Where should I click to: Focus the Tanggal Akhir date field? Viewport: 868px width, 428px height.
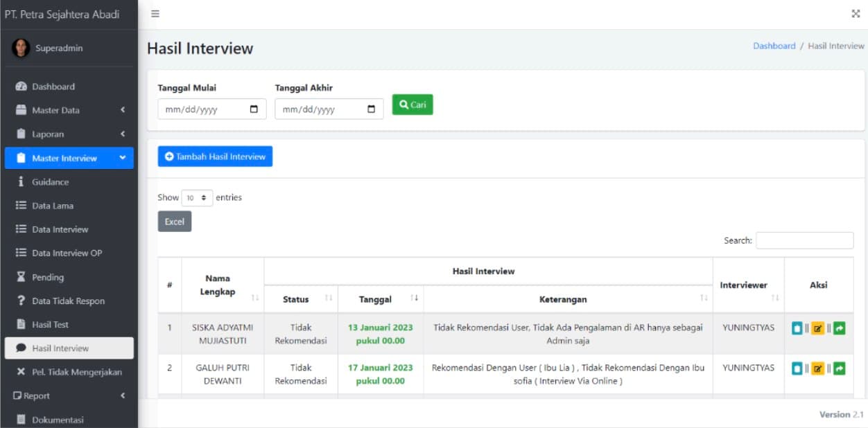pos(329,109)
